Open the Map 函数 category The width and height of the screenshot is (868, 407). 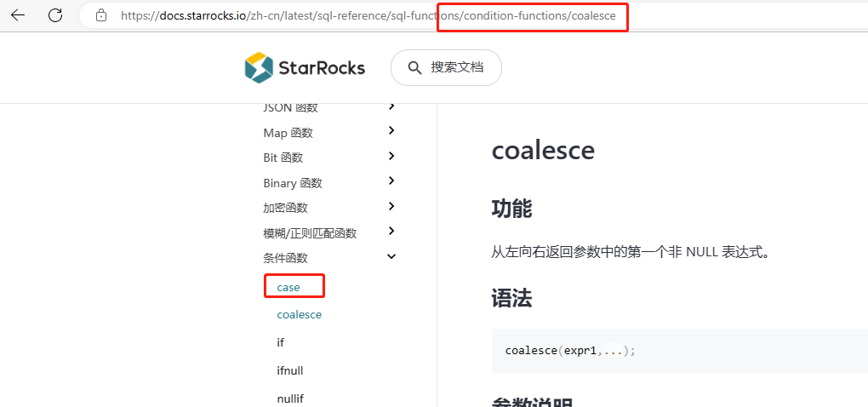288,133
